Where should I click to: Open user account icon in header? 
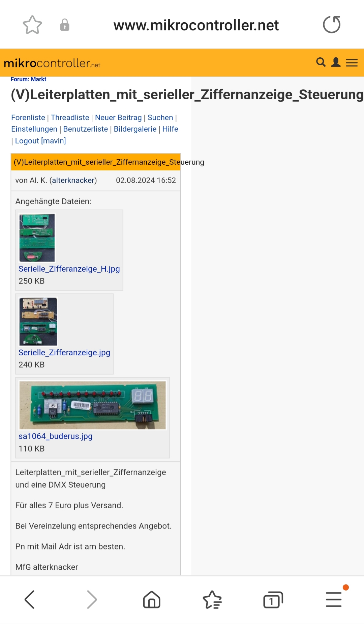tap(336, 62)
